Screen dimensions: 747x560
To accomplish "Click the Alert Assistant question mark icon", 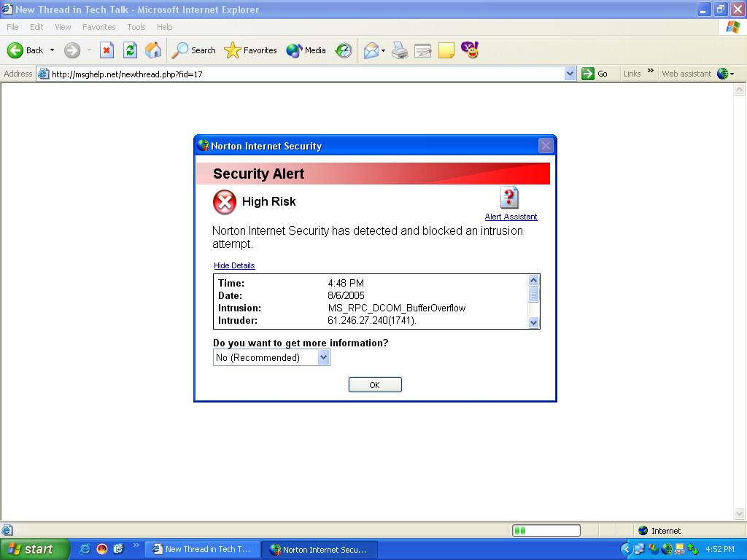I will point(509,198).
